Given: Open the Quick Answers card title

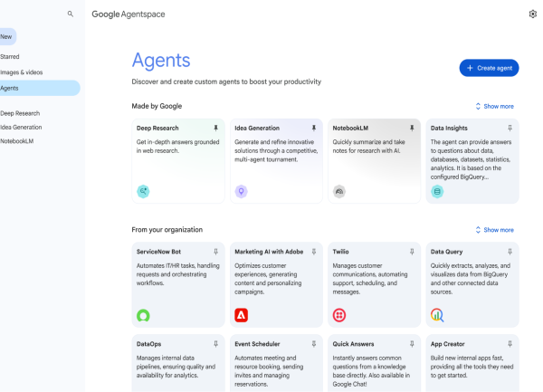Looking at the screenshot, I should coord(353,344).
